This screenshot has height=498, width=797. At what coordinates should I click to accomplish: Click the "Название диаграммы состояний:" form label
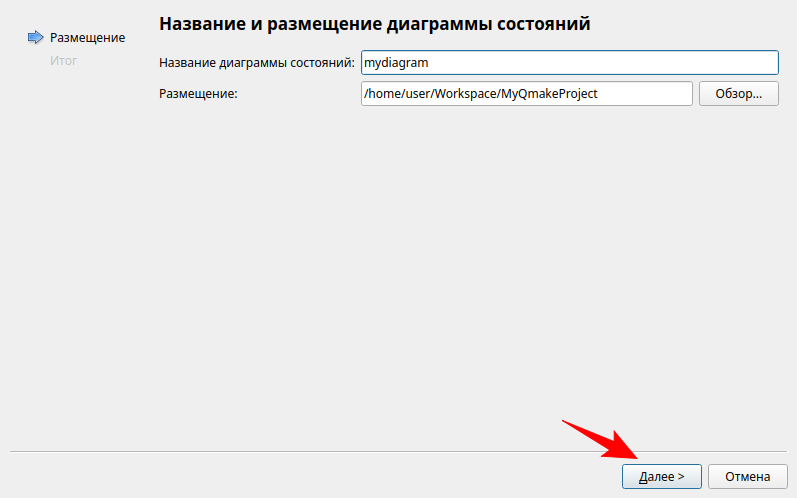pos(256,63)
